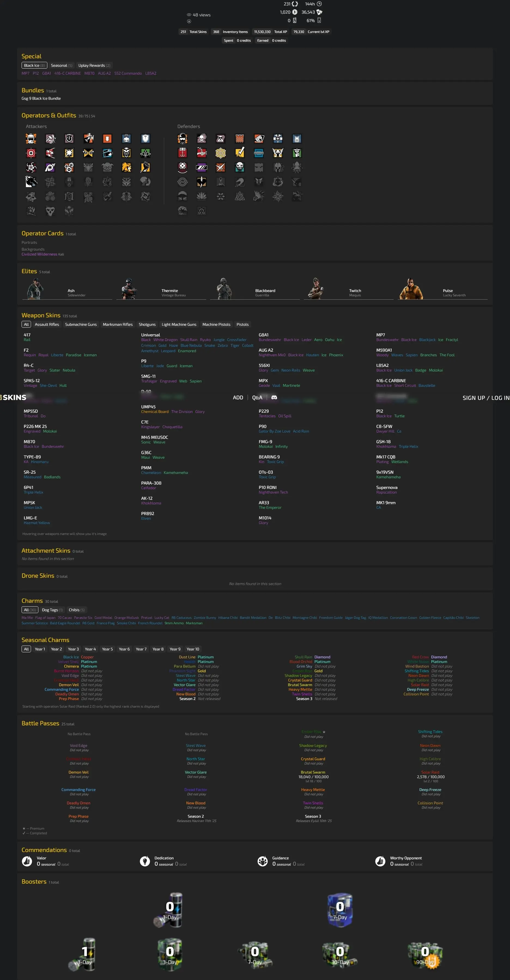Click the Dedication lightbulb commendation icon

tap(145, 861)
